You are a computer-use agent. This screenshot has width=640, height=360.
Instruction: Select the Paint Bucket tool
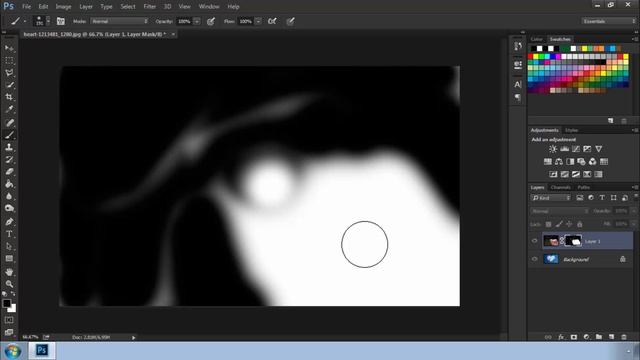(x=9, y=184)
